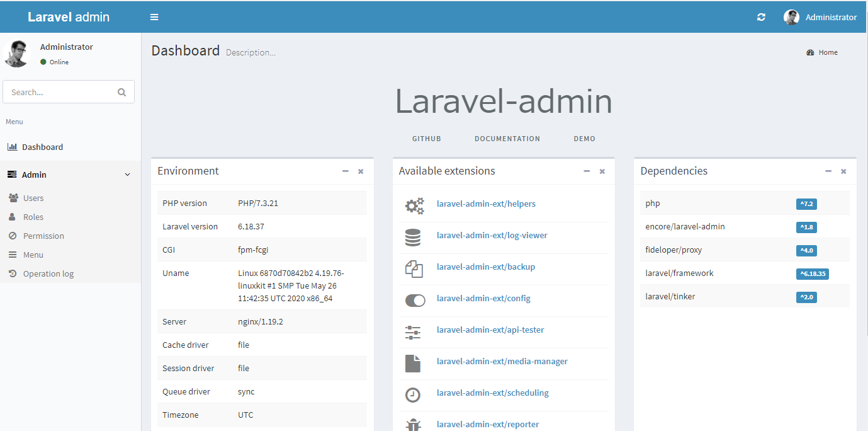Visit the DEMO link
This screenshot has width=868, height=431.
[x=584, y=139]
